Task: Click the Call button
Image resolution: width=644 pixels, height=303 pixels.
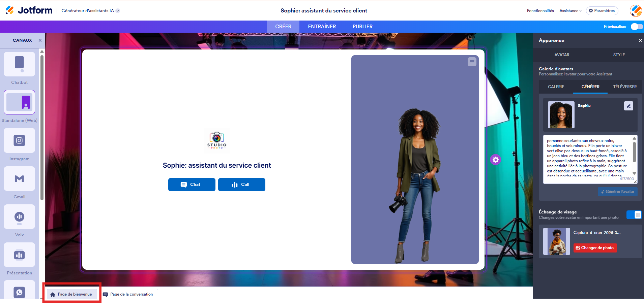Action: click(x=241, y=184)
